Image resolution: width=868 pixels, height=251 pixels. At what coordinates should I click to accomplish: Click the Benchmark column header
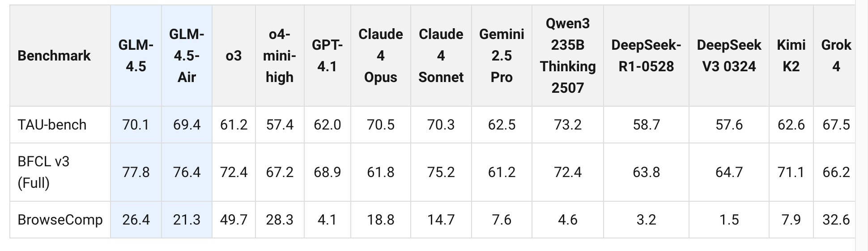pos(54,56)
